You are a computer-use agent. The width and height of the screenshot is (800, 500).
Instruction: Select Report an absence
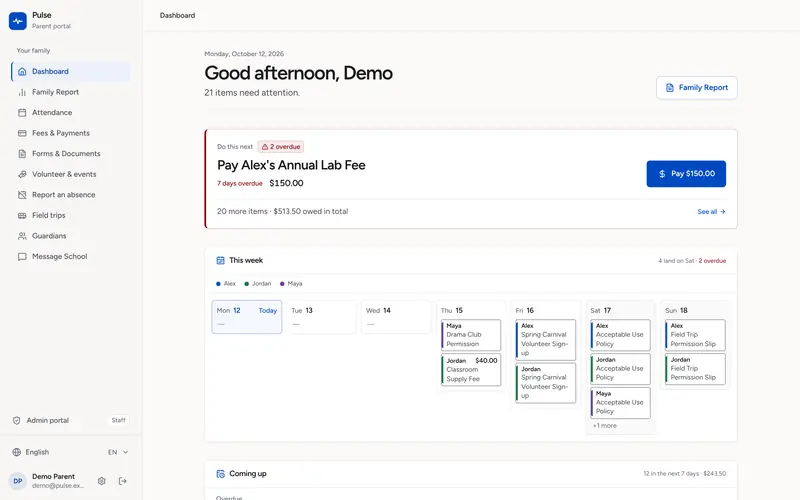pos(70,195)
